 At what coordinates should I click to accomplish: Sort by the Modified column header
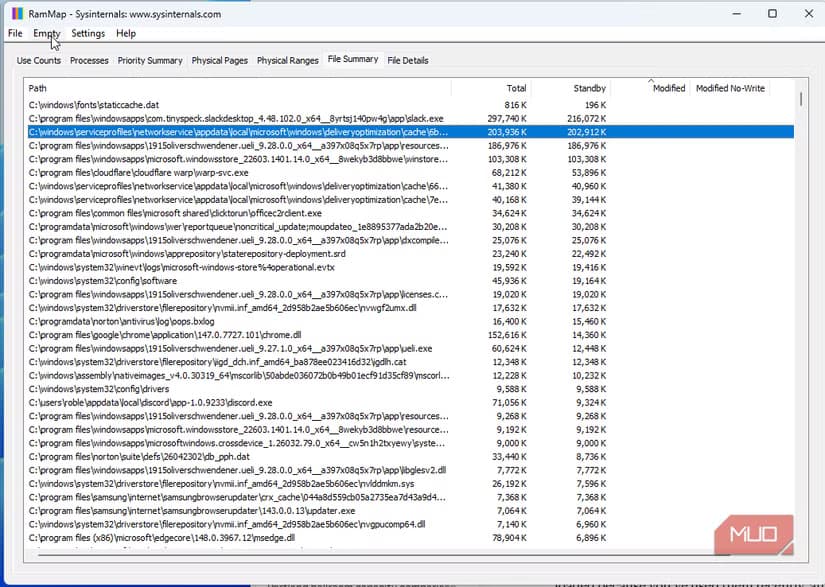pyautogui.click(x=650, y=88)
